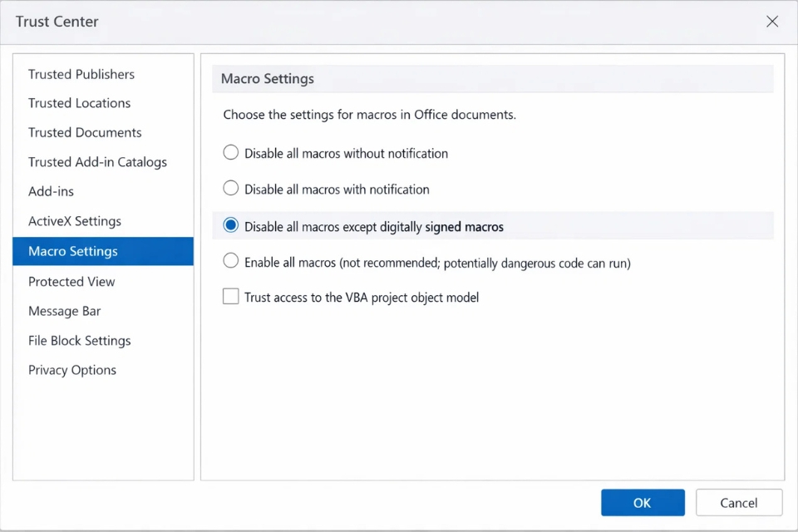Open Trusted Publishers settings

(x=81, y=74)
